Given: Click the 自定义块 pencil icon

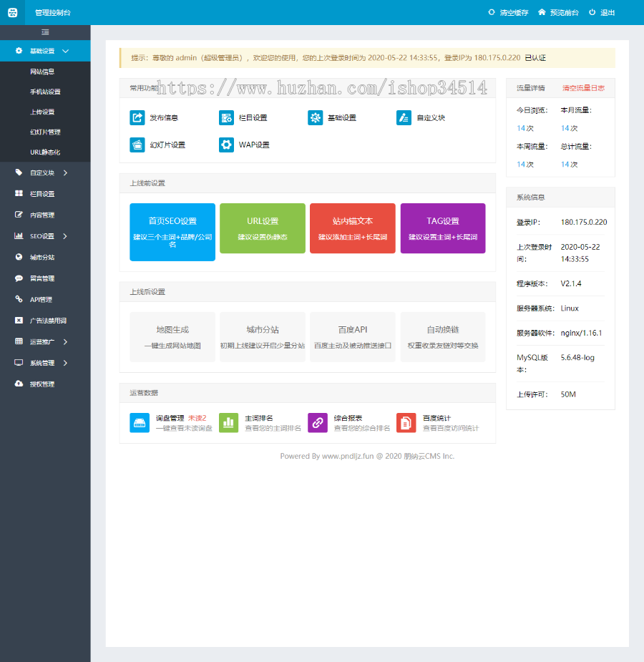Looking at the screenshot, I should pos(404,118).
